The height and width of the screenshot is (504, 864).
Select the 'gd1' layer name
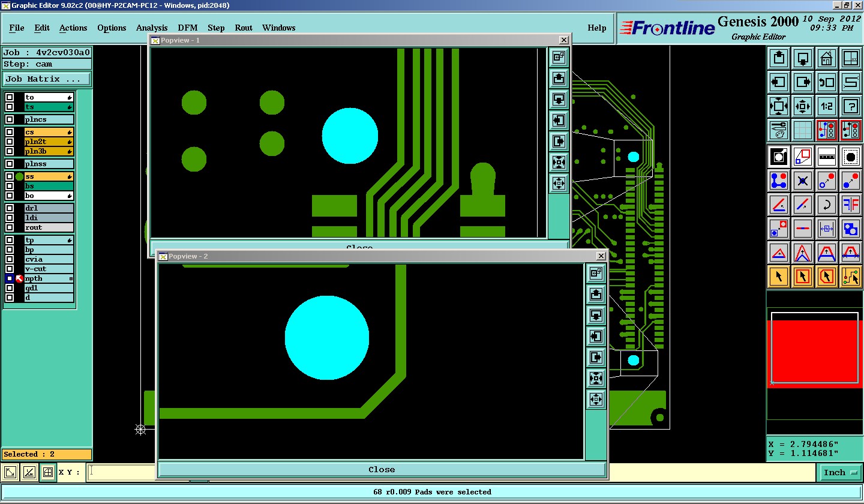(49, 288)
